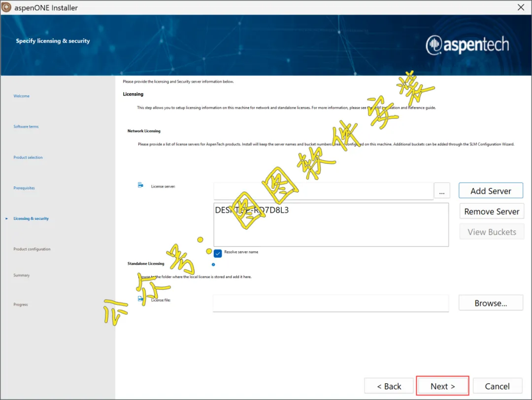Click the aspenONE installer title bar icon
Image resolution: width=532 pixels, height=400 pixels.
[x=6, y=7]
